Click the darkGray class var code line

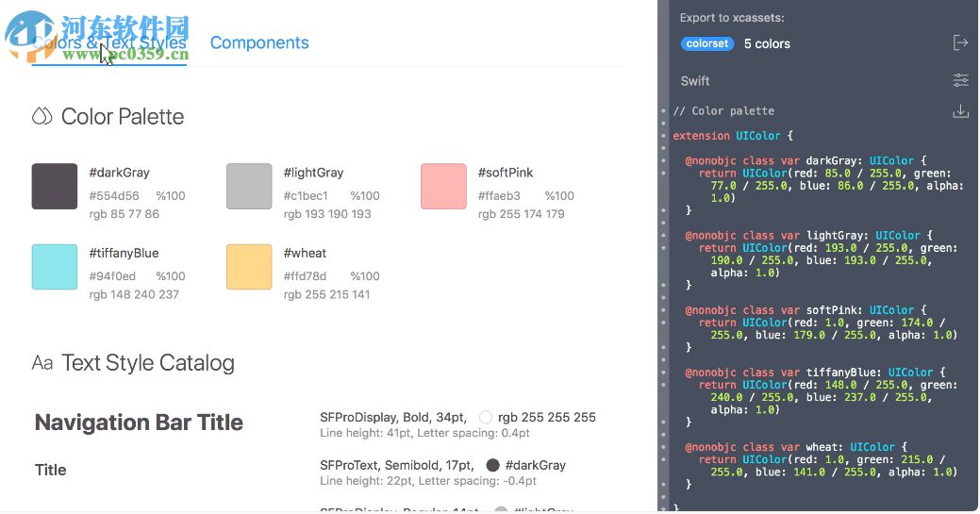coord(806,160)
